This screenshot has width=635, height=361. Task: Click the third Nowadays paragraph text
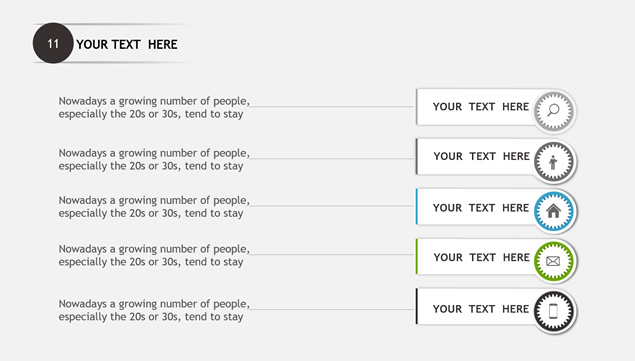coord(154,207)
